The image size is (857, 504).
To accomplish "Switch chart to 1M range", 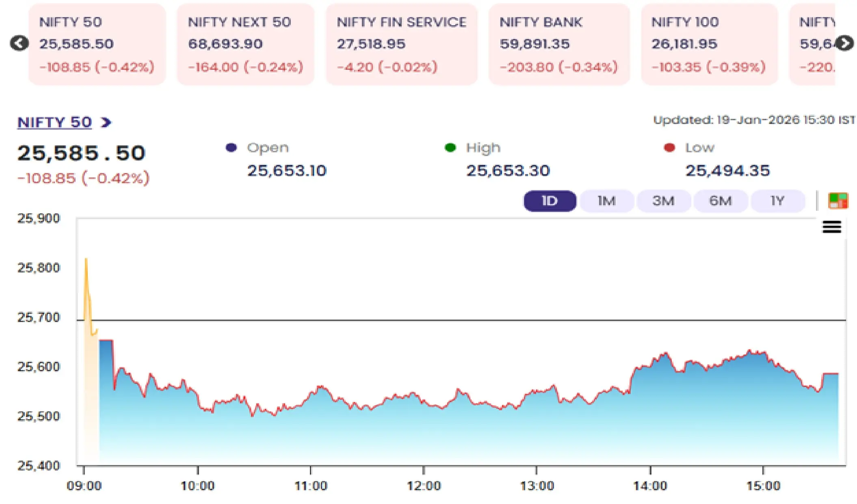I will (606, 201).
